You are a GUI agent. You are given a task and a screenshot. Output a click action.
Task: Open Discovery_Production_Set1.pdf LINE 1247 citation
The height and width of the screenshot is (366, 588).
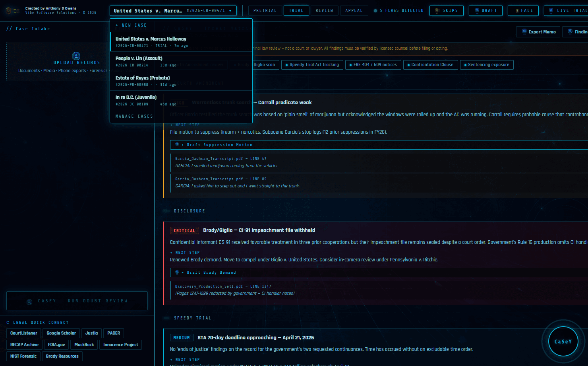pos(379,290)
